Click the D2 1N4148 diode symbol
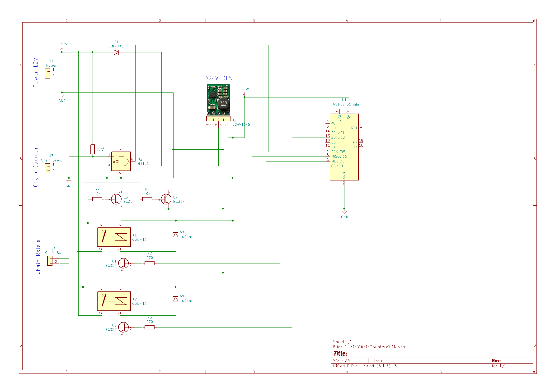 pyautogui.click(x=176, y=235)
